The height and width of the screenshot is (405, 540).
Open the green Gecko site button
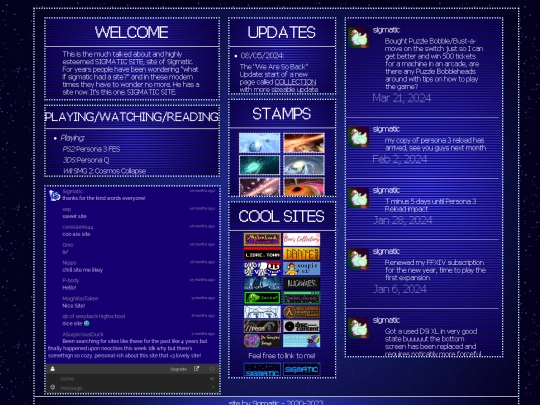pos(262,298)
